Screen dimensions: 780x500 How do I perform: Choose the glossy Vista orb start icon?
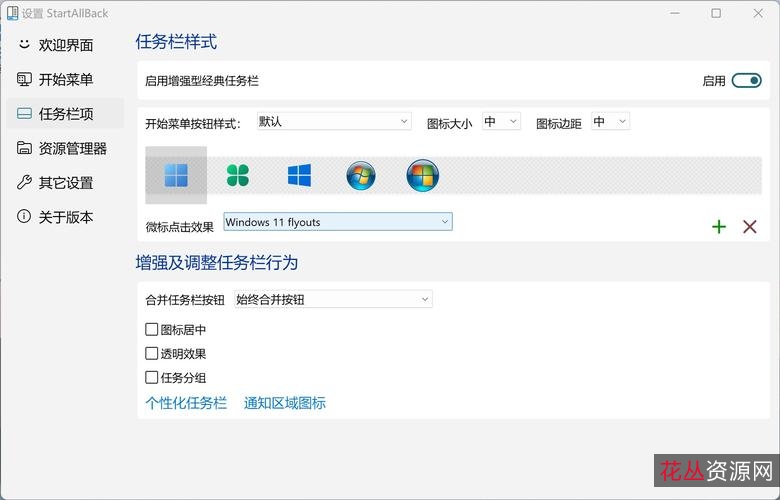coord(422,175)
